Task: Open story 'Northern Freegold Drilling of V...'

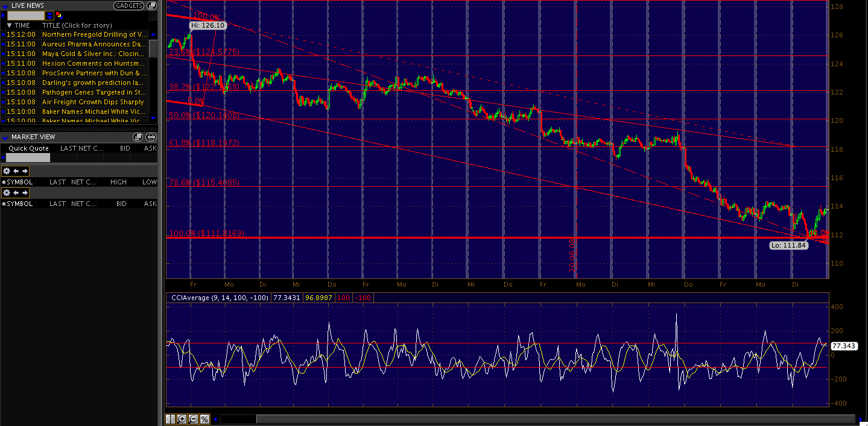Action: [94, 34]
